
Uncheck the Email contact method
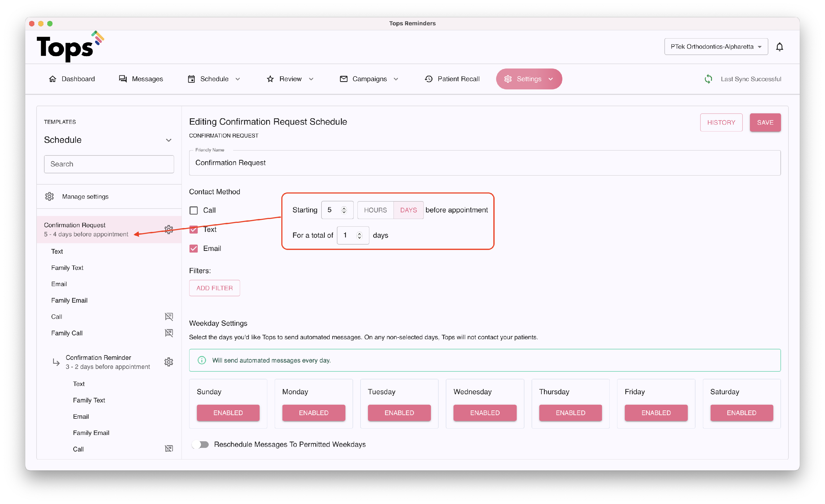point(194,248)
